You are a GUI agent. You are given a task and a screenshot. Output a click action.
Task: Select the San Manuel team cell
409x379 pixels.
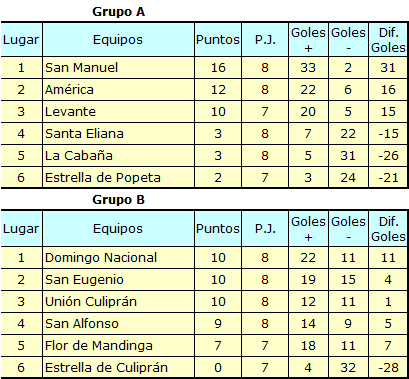click(118, 68)
